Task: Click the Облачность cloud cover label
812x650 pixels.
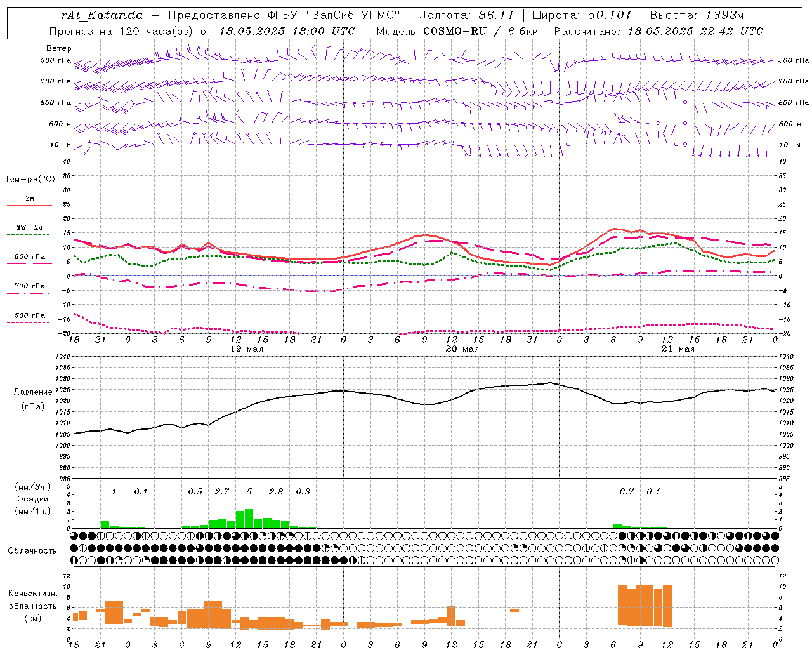Action: [32, 551]
